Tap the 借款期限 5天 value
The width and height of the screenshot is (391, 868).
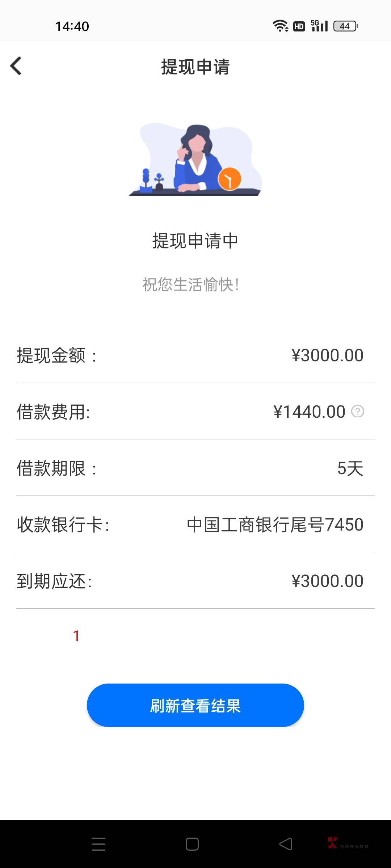pos(350,468)
